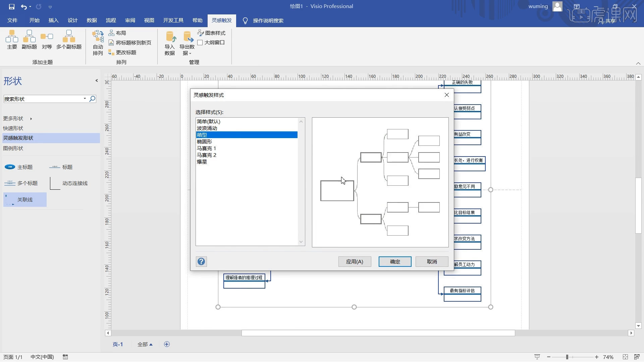Click the 应用(A) button
This screenshot has height=362, width=644.
pos(355,261)
